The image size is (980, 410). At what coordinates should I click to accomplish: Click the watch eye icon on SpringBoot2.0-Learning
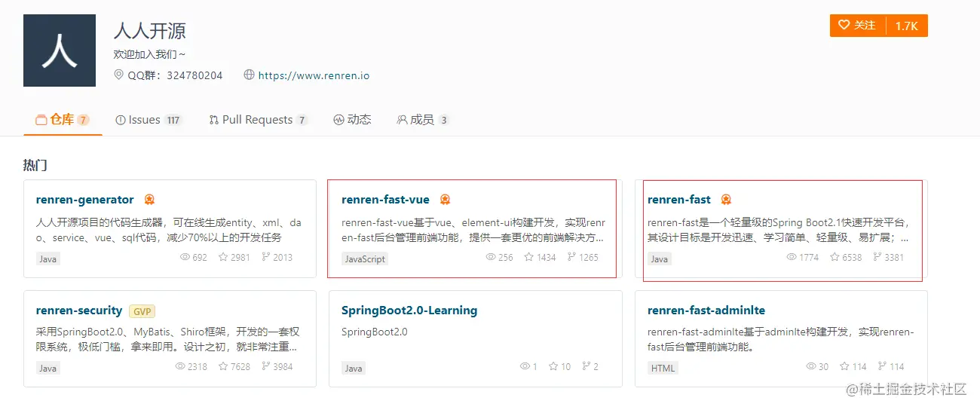pos(525,366)
